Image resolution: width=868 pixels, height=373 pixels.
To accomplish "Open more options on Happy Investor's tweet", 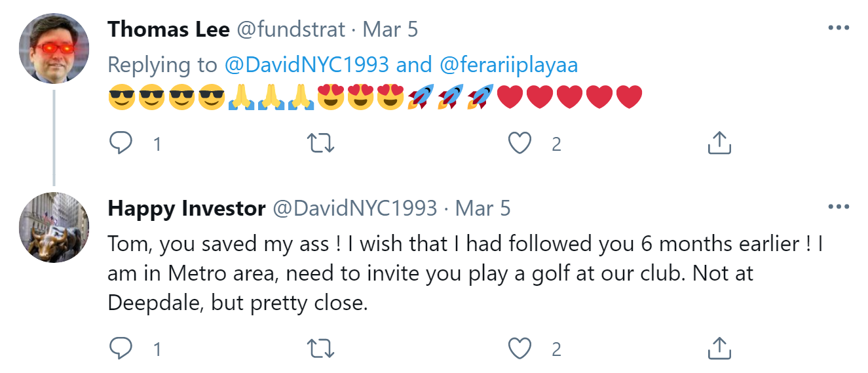I will tap(839, 207).
